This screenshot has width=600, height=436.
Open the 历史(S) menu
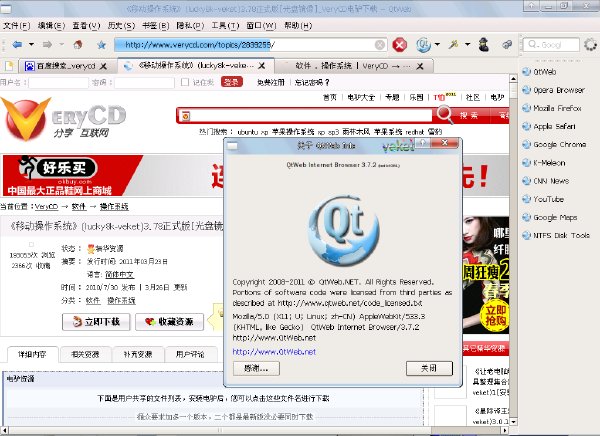tap(121, 26)
